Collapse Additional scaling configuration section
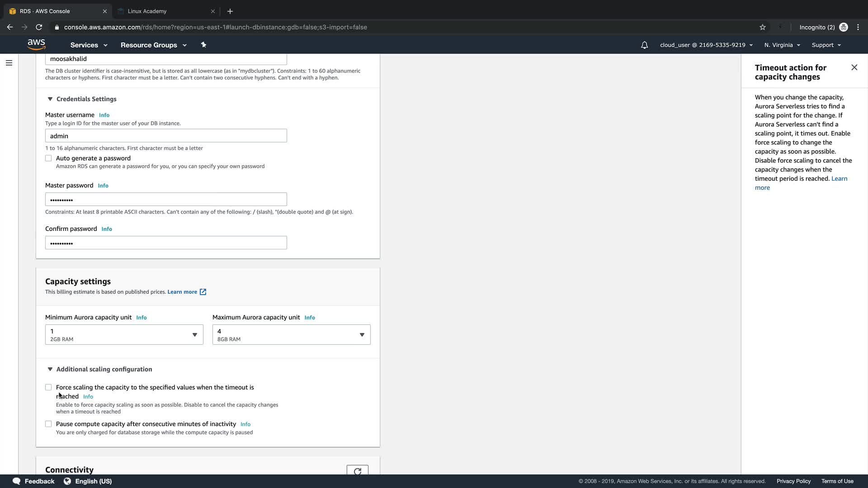868x488 pixels. pyautogui.click(x=50, y=369)
